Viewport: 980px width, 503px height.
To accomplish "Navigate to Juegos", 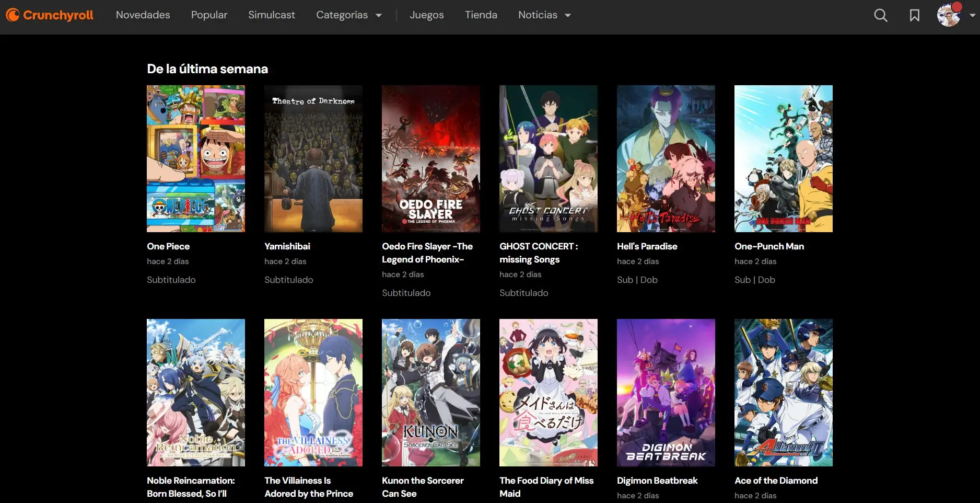I will click(426, 15).
